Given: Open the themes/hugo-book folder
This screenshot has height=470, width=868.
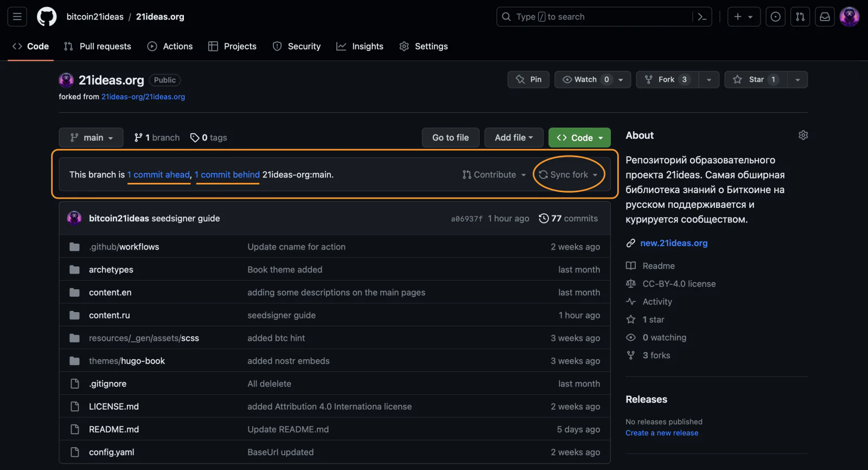Looking at the screenshot, I should (127, 361).
